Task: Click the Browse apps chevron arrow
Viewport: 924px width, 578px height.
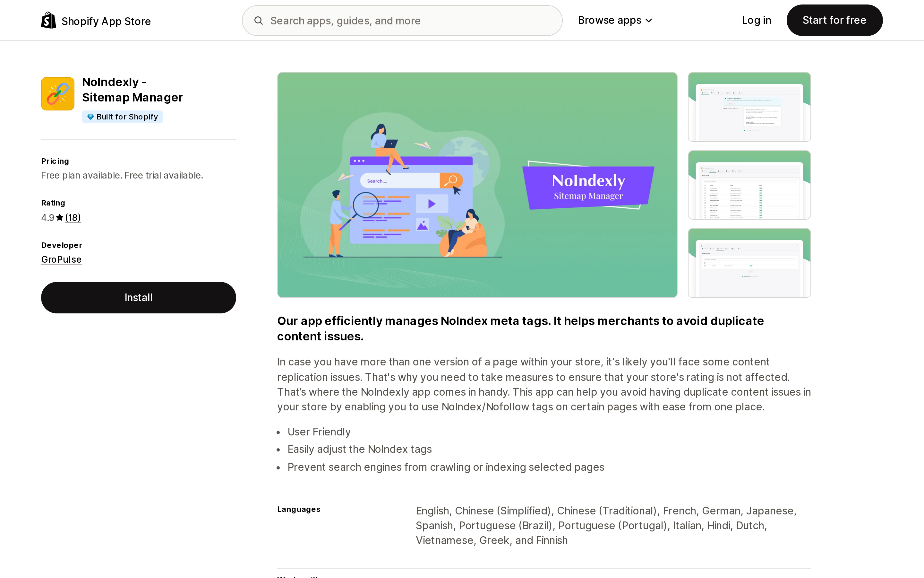Action: 648,21
